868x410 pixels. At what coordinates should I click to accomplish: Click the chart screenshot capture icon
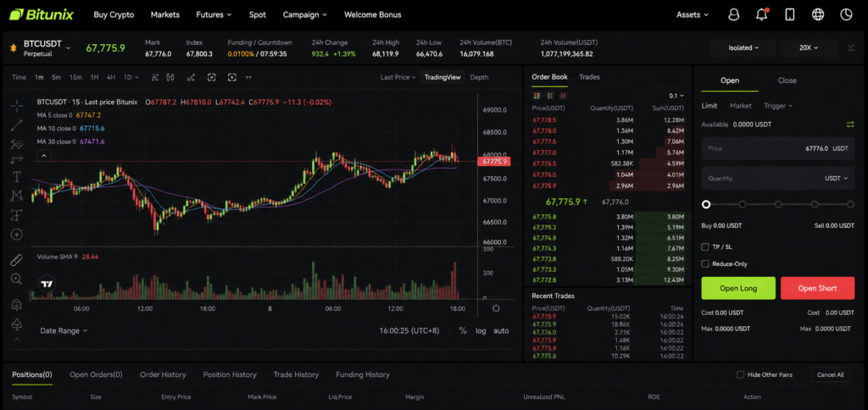(x=232, y=77)
